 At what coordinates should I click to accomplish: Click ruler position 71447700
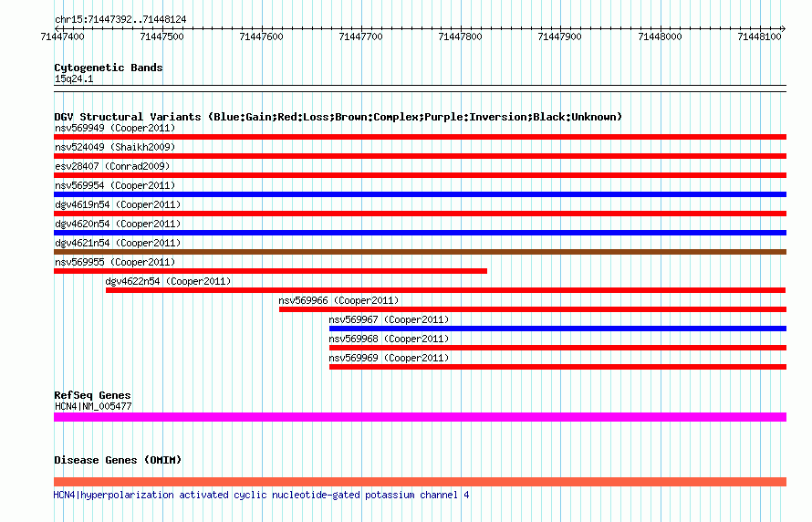click(x=361, y=37)
